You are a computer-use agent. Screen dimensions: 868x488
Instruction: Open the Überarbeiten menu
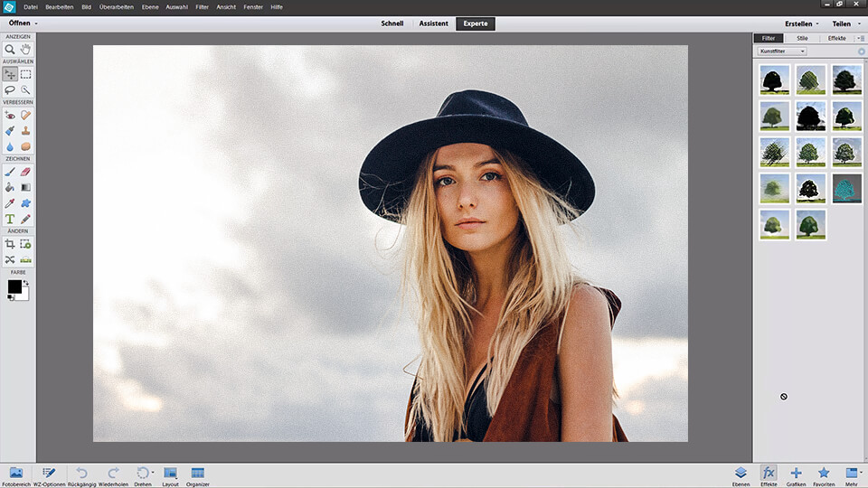click(x=117, y=7)
